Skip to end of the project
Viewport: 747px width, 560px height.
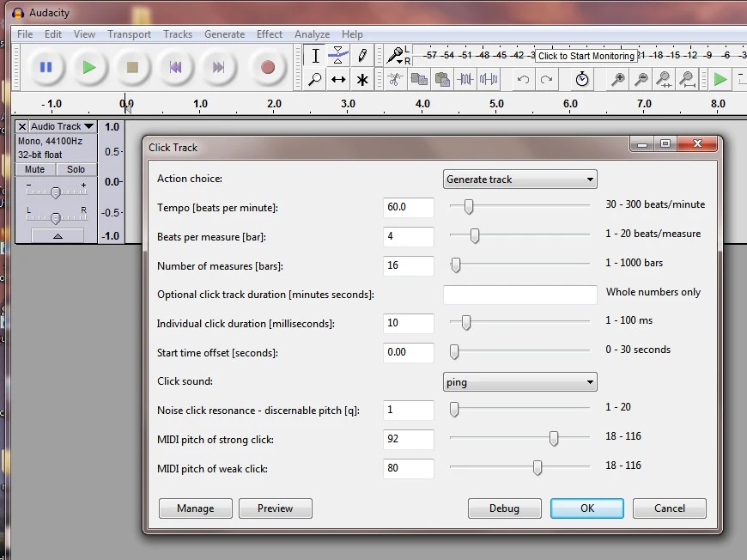click(219, 67)
